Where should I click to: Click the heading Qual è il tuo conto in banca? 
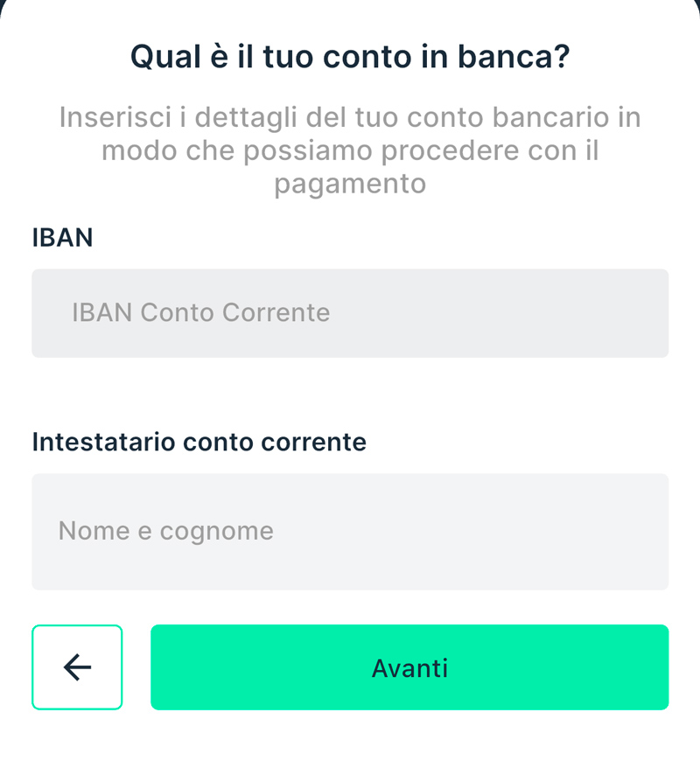point(350,56)
